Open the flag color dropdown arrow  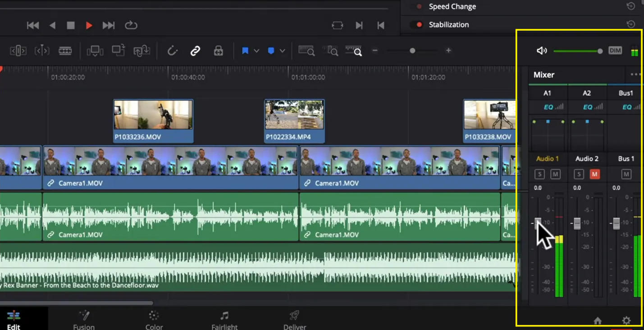click(x=256, y=51)
